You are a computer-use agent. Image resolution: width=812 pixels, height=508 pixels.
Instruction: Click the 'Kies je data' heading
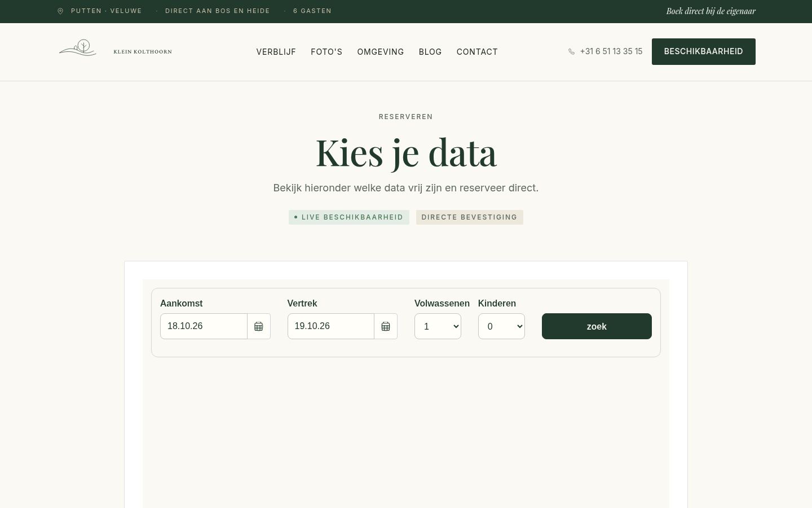coord(406,152)
